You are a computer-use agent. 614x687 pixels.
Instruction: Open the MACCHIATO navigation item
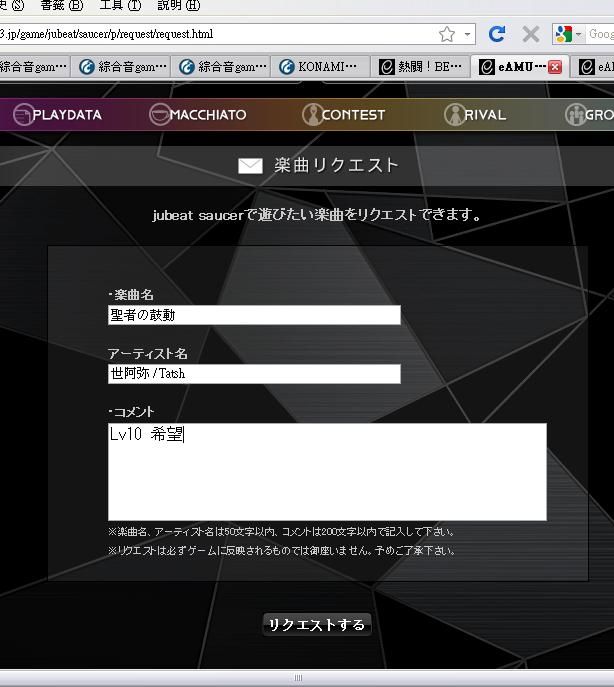click(198, 115)
